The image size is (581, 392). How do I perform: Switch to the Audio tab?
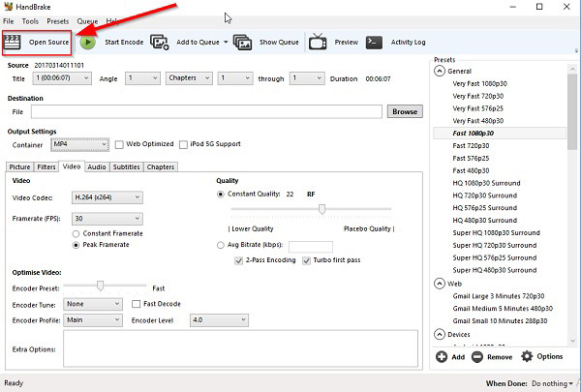tap(97, 167)
